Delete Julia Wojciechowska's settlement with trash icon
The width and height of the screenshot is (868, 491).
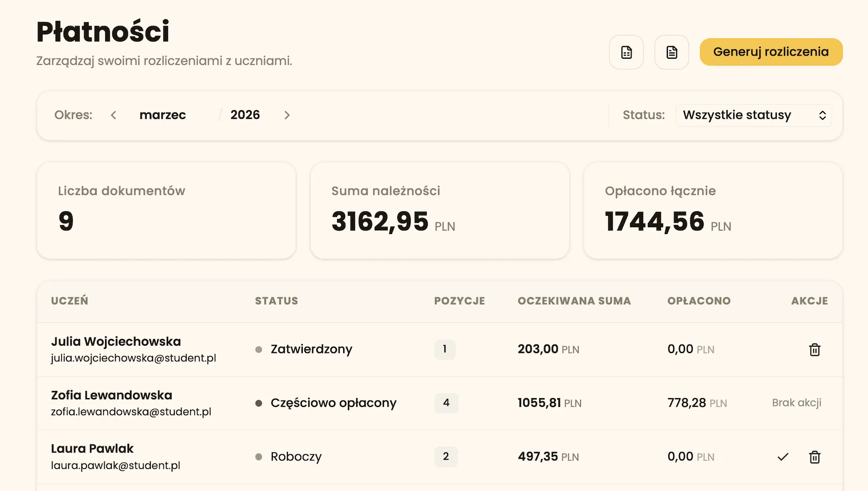pos(815,350)
